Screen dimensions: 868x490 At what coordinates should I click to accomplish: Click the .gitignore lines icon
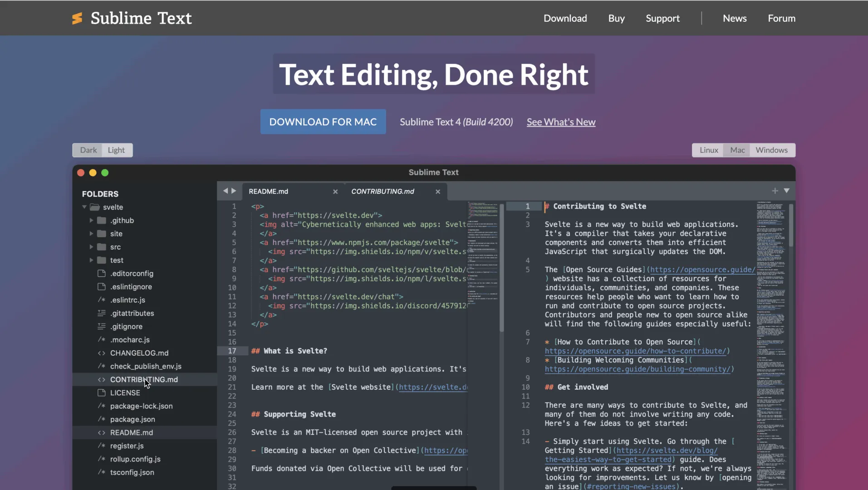(x=102, y=326)
